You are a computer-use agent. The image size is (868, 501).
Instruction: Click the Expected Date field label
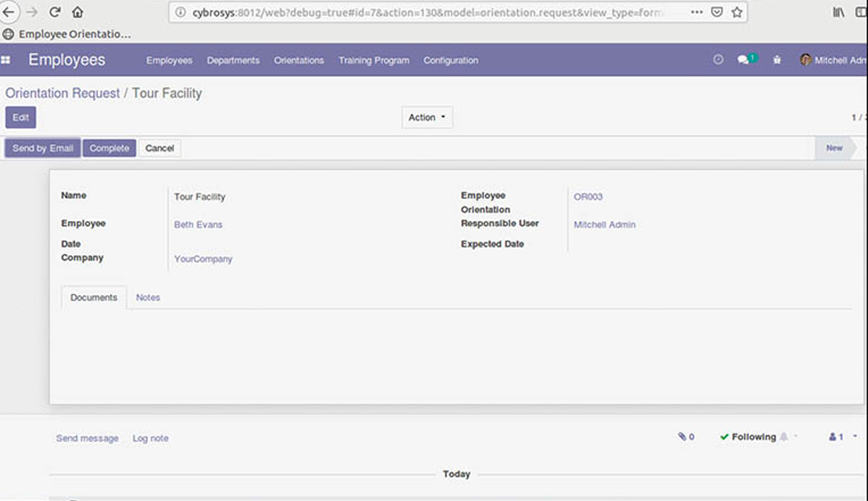pos(493,244)
